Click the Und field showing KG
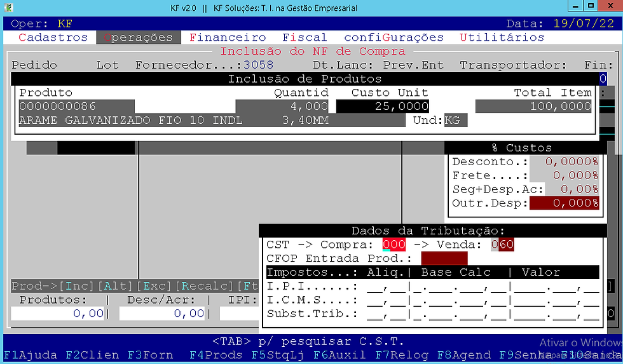Viewport: 623px width, 364px height. (456, 120)
